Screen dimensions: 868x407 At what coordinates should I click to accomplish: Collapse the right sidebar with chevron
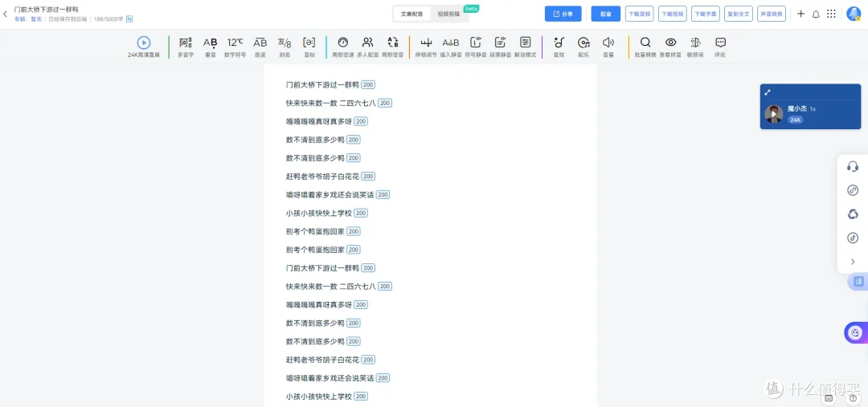[853, 262]
